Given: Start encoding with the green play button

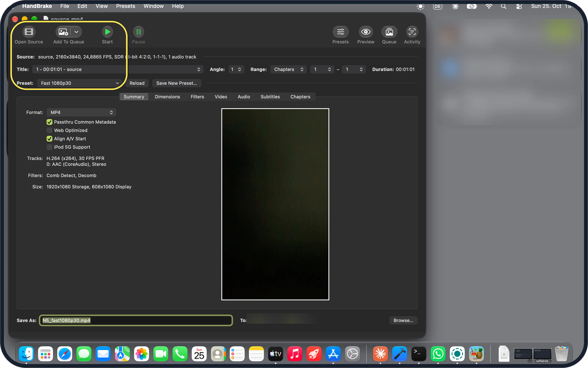Looking at the screenshot, I should click(107, 32).
